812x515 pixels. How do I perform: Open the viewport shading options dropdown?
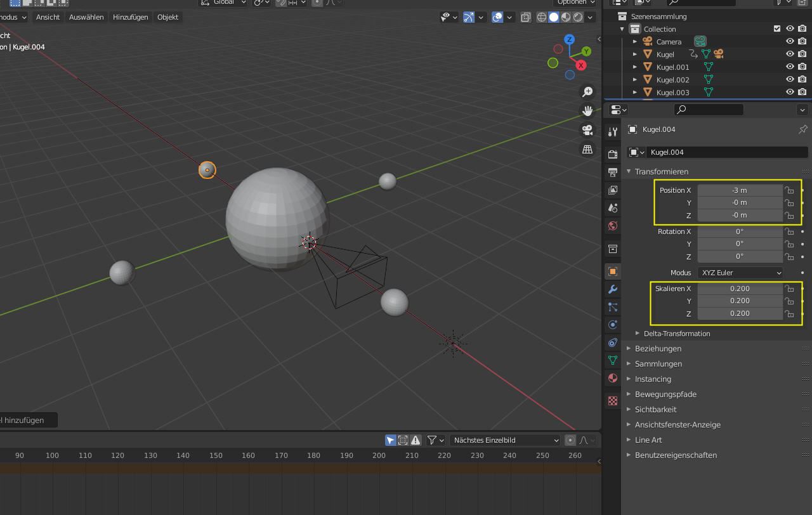tap(591, 17)
